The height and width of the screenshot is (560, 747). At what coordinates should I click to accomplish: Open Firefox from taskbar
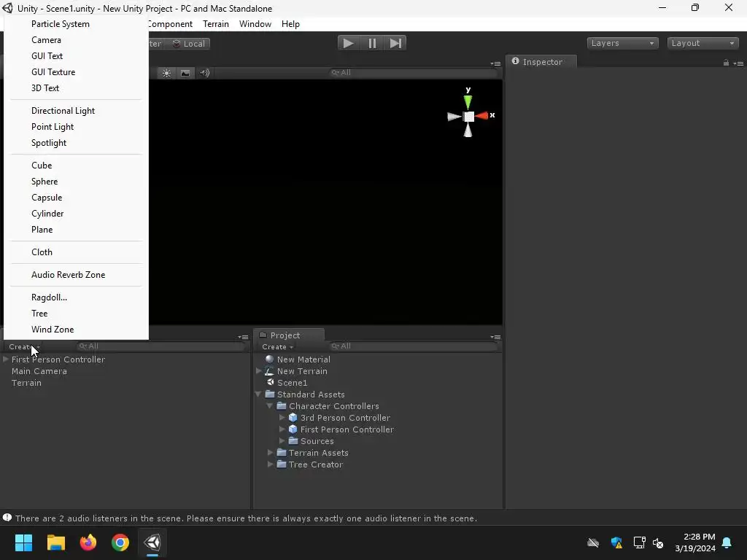[x=88, y=542]
